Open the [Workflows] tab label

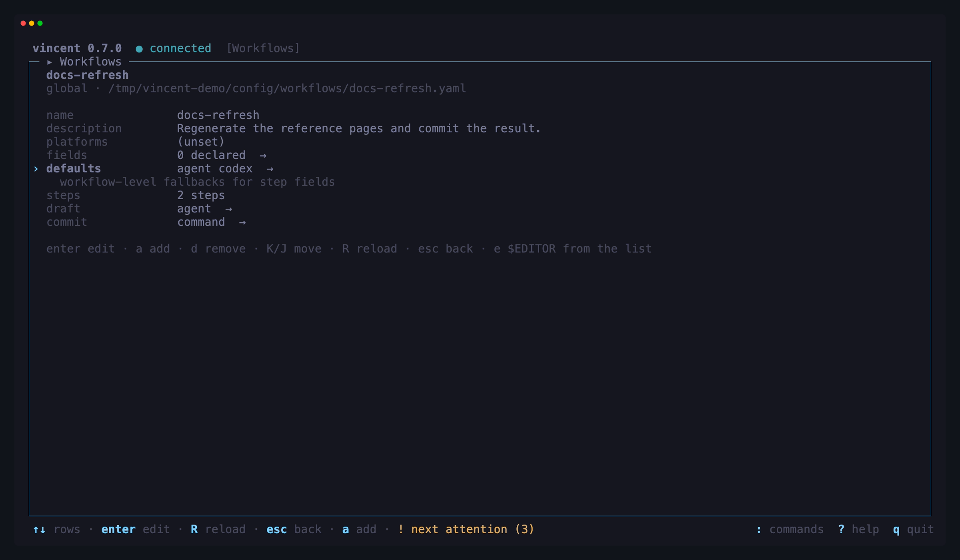coord(263,48)
